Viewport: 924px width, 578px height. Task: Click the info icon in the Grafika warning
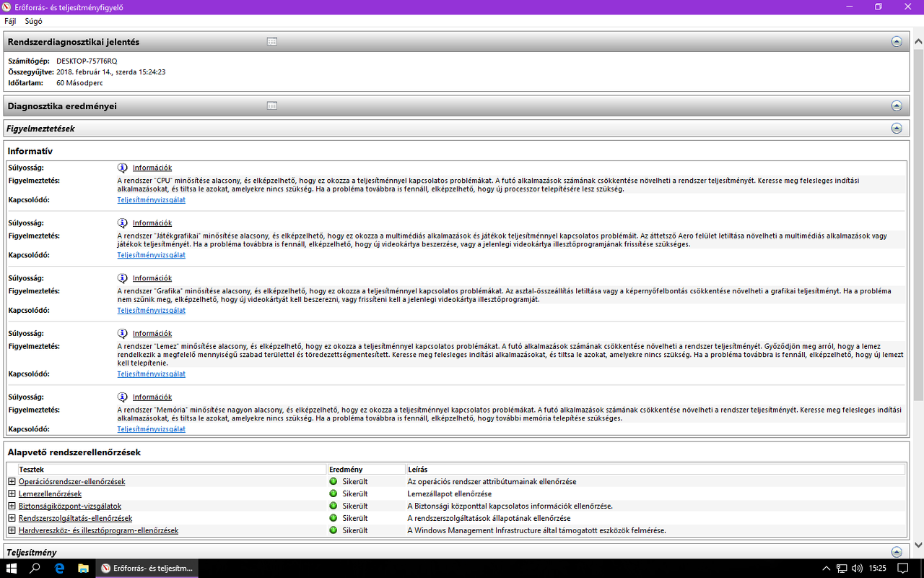coord(123,278)
